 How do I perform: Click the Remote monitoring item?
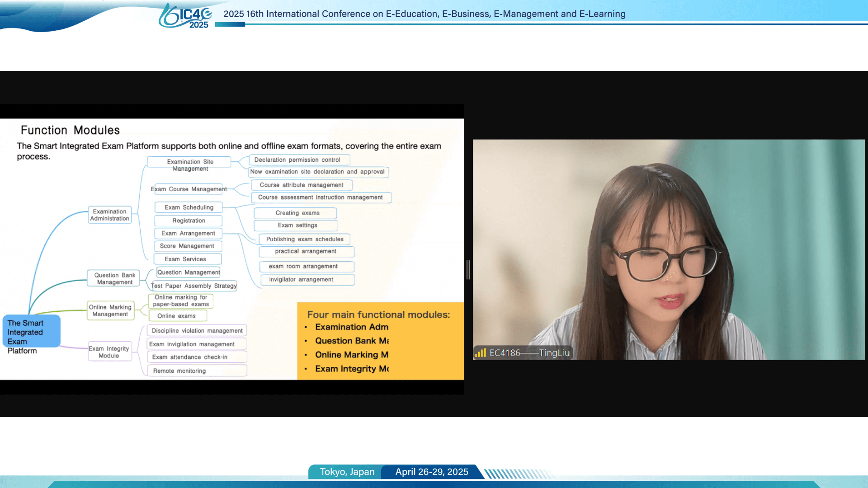click(197, 371)
